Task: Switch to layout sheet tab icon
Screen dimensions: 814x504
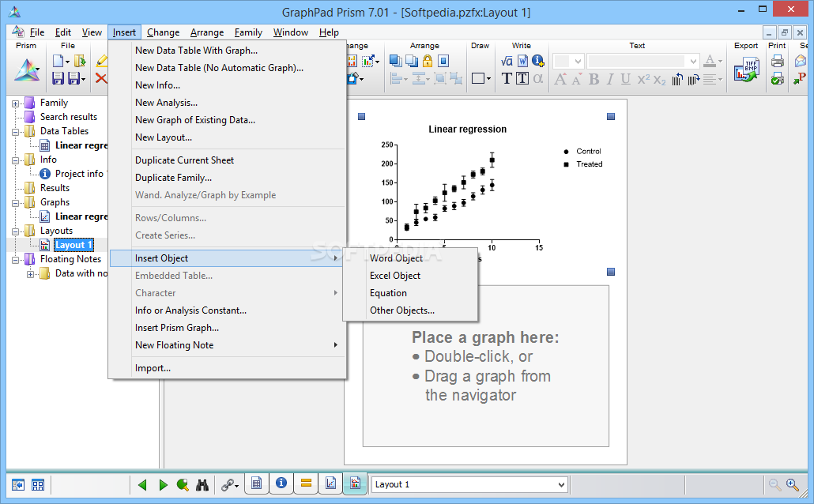Action: coord(355,483)
